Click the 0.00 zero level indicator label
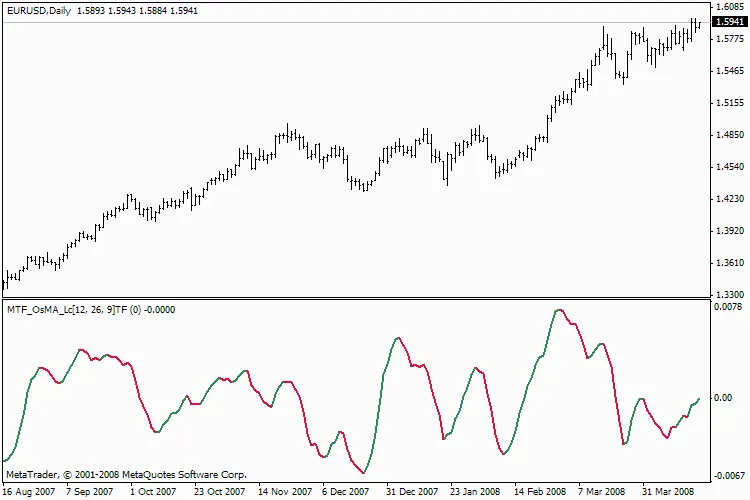 point(722,398)
